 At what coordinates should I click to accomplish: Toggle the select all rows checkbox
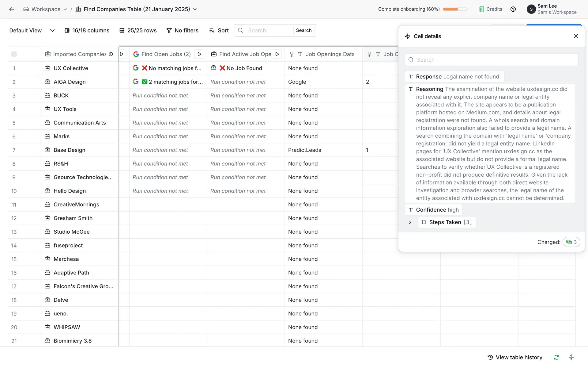coord(14,54)
